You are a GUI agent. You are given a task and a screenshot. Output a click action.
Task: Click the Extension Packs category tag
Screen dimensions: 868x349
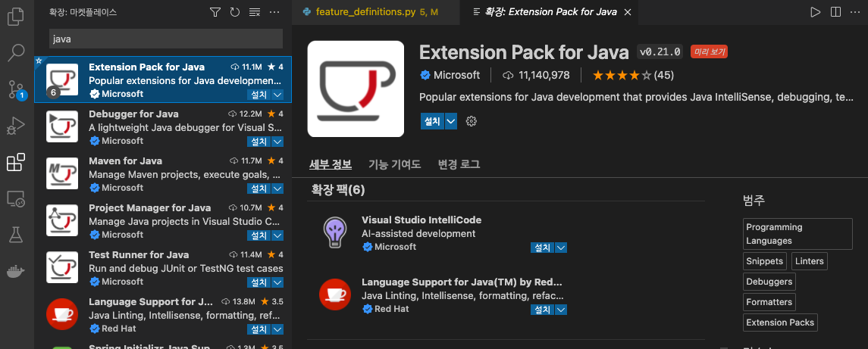(780, 323)
